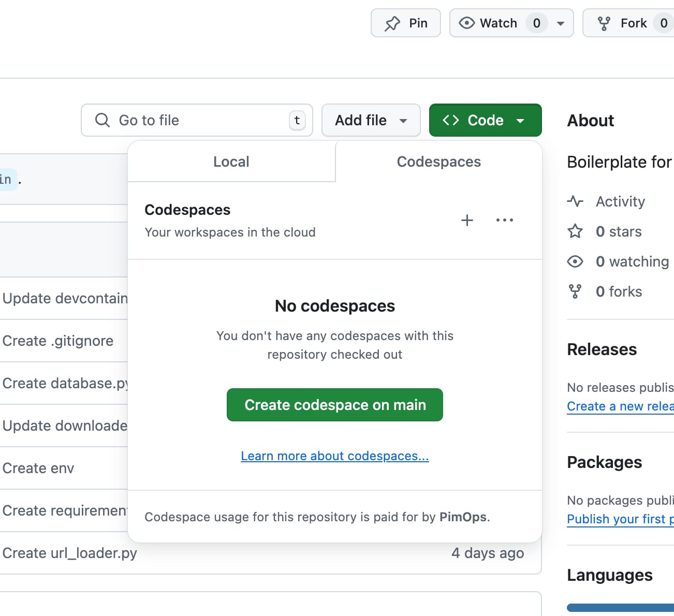Click the Fork repository icon

click(x=604, y=23)
